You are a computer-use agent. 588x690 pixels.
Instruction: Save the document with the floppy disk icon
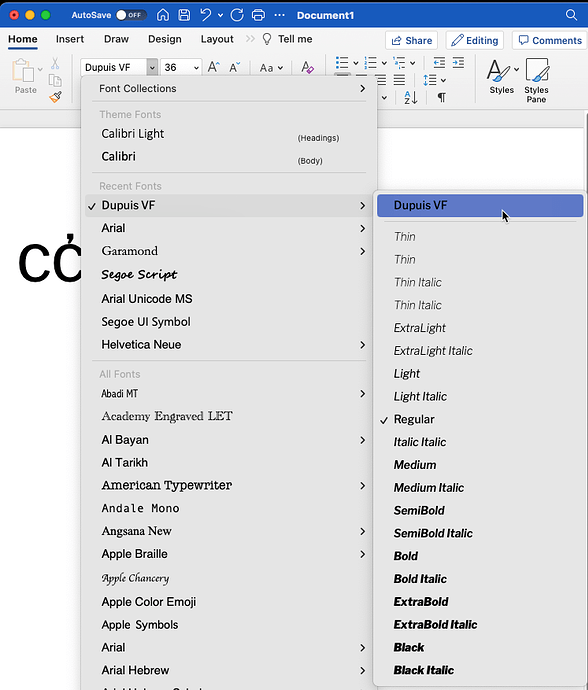[184, 15]
